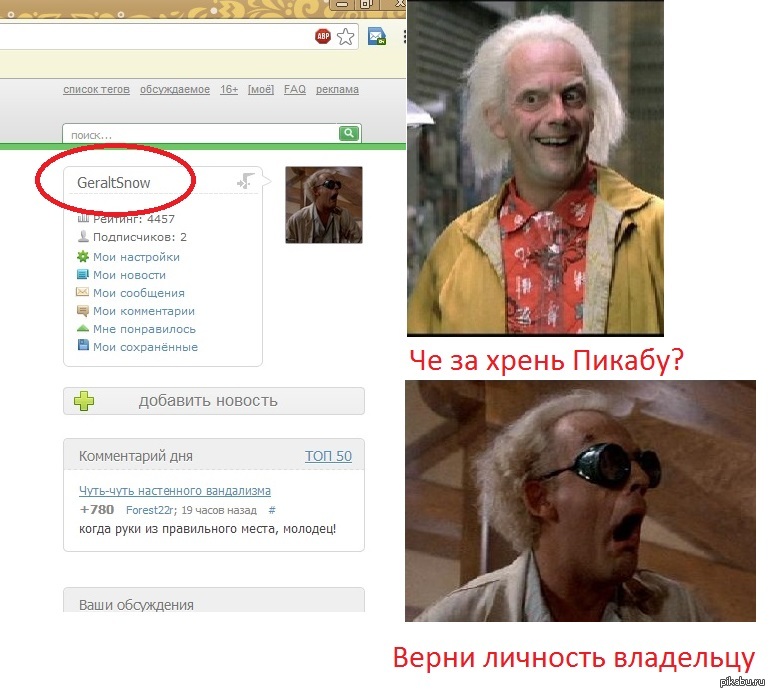Image resolution: width=770 pixels, height=693 pixels.
Task: Go to «обсуждаемое» section
Action: pyautogui.click(x=175, y=89)
